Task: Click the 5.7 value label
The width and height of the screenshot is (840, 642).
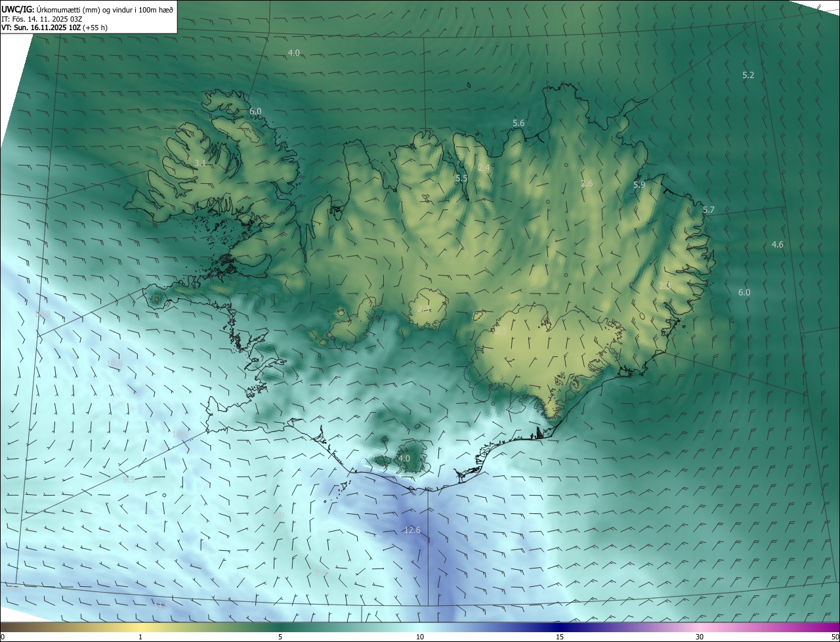Action: pyautogui.click(x=709, y=210)
